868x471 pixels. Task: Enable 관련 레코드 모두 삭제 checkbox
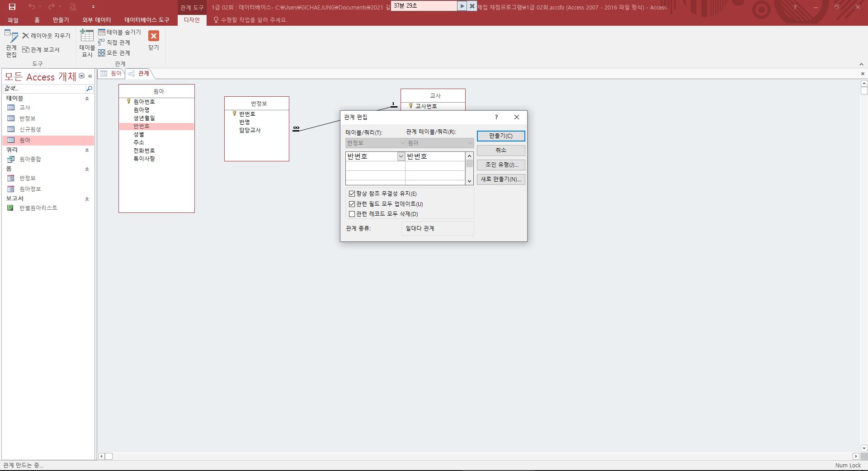pyautogui.click(x=352, y=214)
